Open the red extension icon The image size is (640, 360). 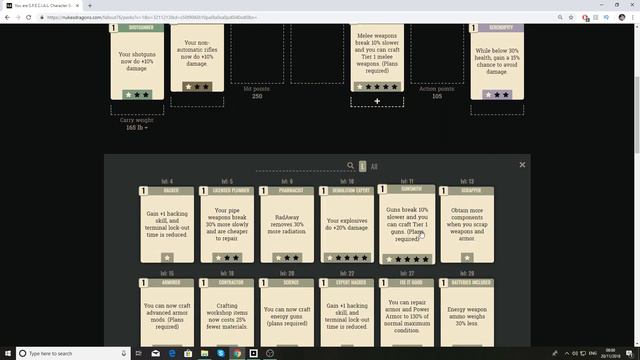point(585,18)
